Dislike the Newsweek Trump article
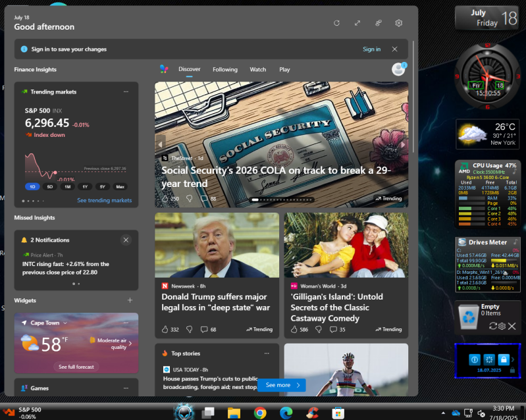Image resolution: width=526 pixels, height=420 pixels. click(189, 329)
